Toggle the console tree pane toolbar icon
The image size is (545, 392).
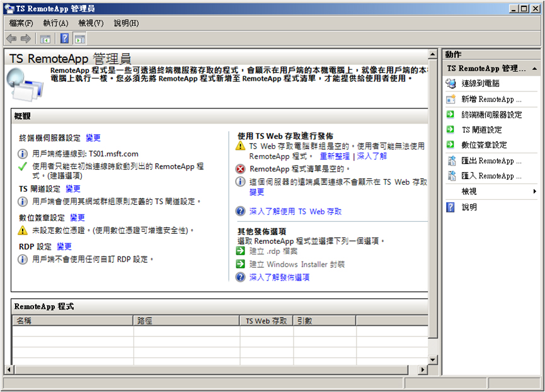coord(45,39)
